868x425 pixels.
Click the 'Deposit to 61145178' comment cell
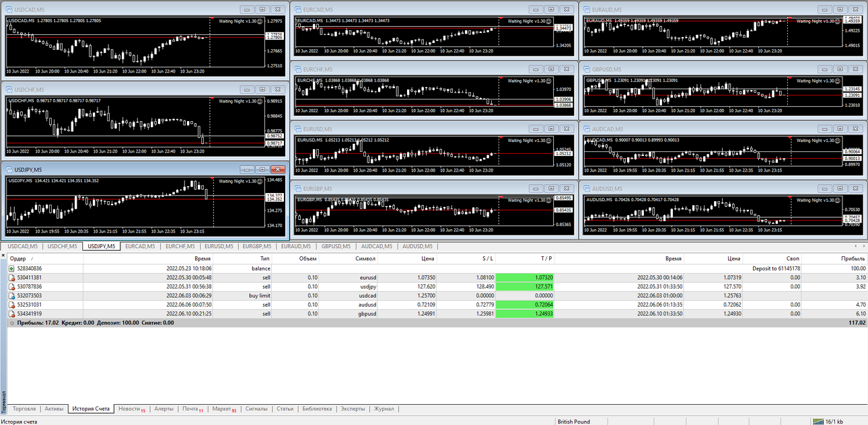[776, 268]
